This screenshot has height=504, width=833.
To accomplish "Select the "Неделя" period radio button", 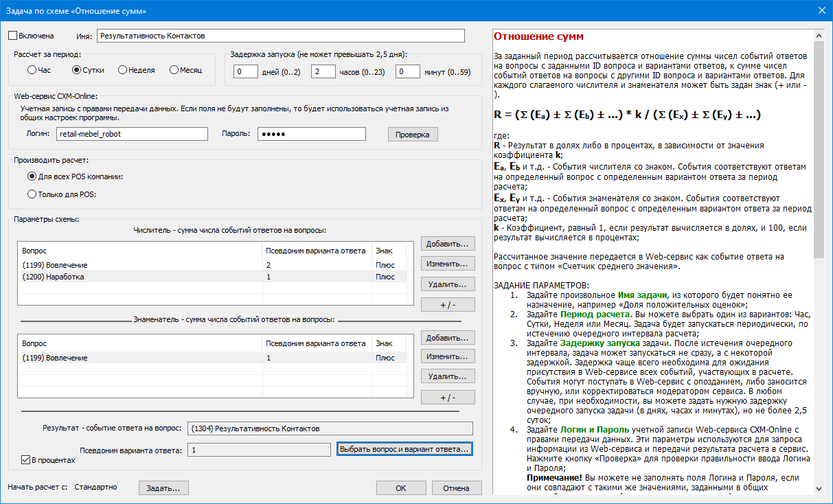I will [x=122, y=70].
